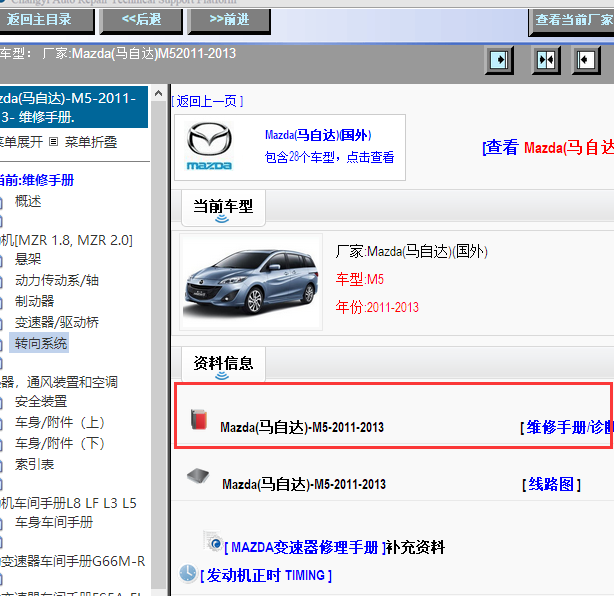614x596 pixels.
Task: Click 包含28个车型，点击查看 link
Action: (x=329, y=157)
